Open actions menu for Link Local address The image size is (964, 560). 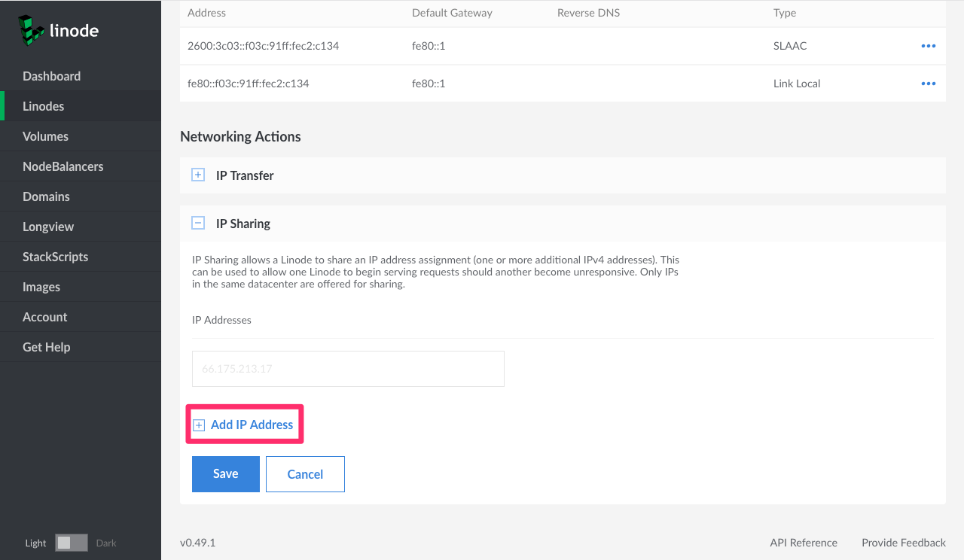[x=928, y=84]
